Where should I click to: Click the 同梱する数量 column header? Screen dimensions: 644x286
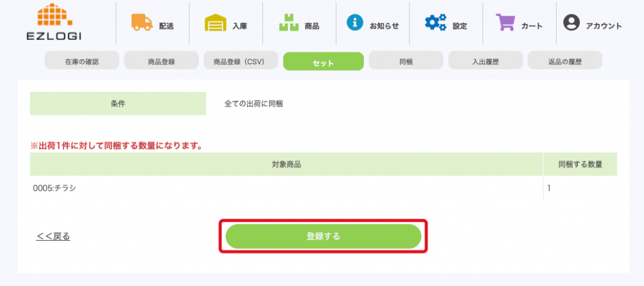pyautogui.click(x=580, y=164)
